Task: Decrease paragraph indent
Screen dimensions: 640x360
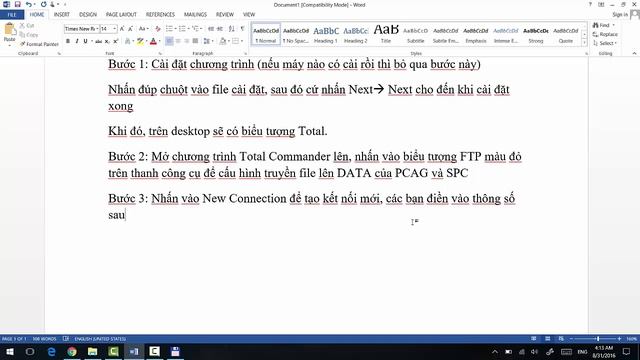Action: [x=211, y=29]
